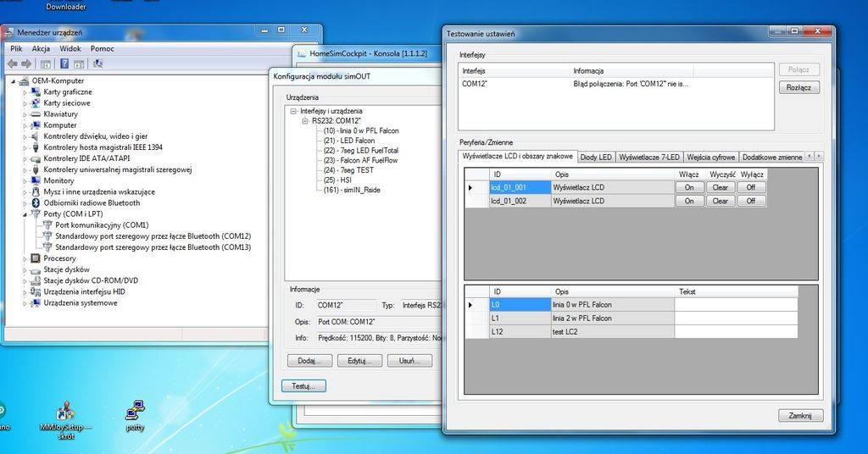Click the Back arrow in Device Manager toolbar
868x454 pixels.
point(12,64)
